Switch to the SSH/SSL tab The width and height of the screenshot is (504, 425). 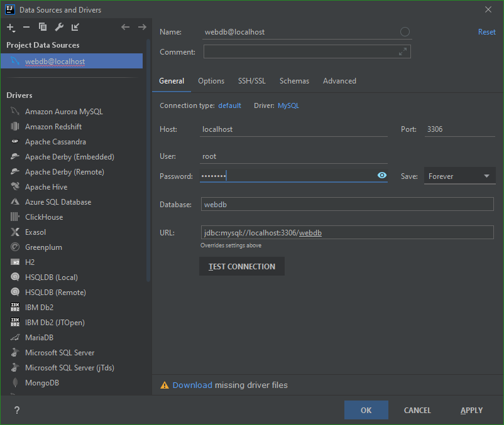click(252, 80)
